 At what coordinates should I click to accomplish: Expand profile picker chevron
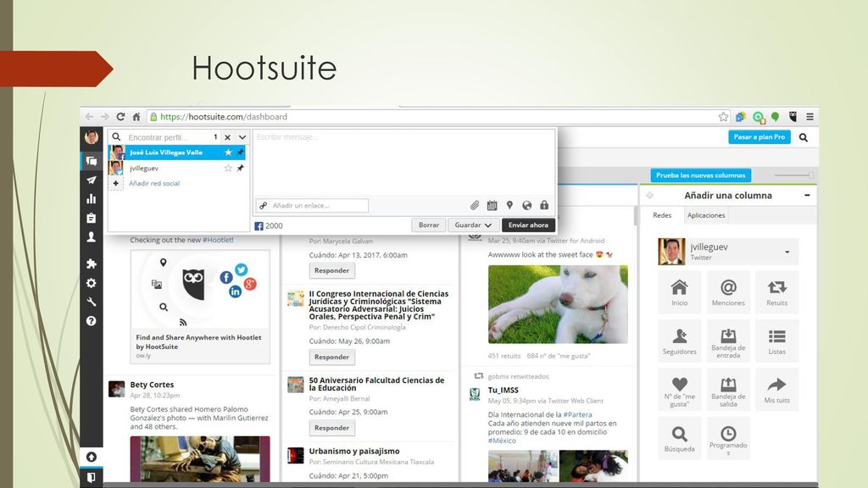(242, 137)
